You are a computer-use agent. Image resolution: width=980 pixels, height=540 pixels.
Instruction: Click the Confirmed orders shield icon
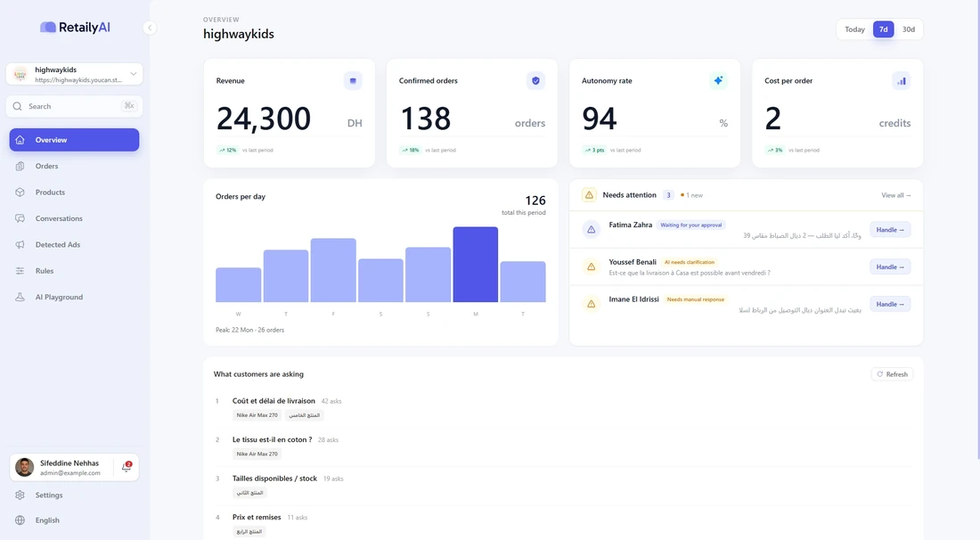click(535, 80)
